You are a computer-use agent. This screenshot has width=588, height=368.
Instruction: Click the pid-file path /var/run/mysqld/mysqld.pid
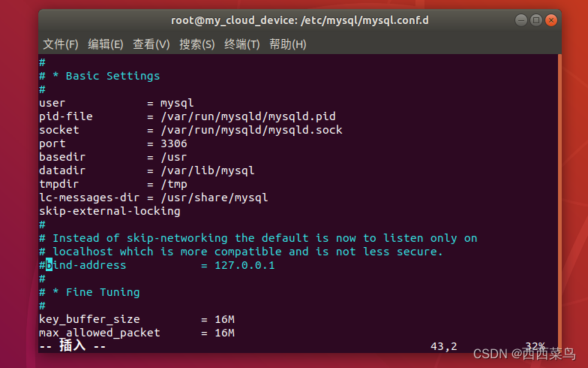[247, 116]
